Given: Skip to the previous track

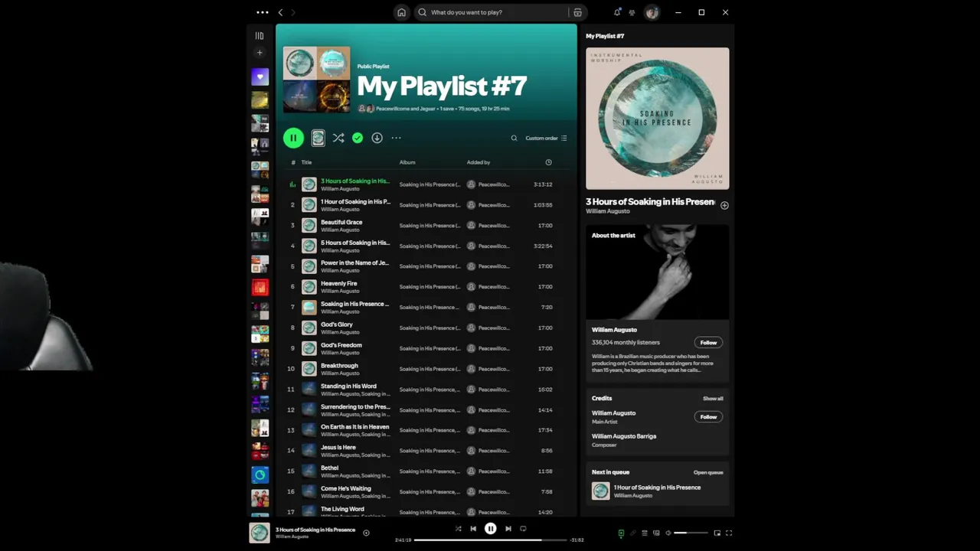Looking at the screenshot, I should point(473,529).
